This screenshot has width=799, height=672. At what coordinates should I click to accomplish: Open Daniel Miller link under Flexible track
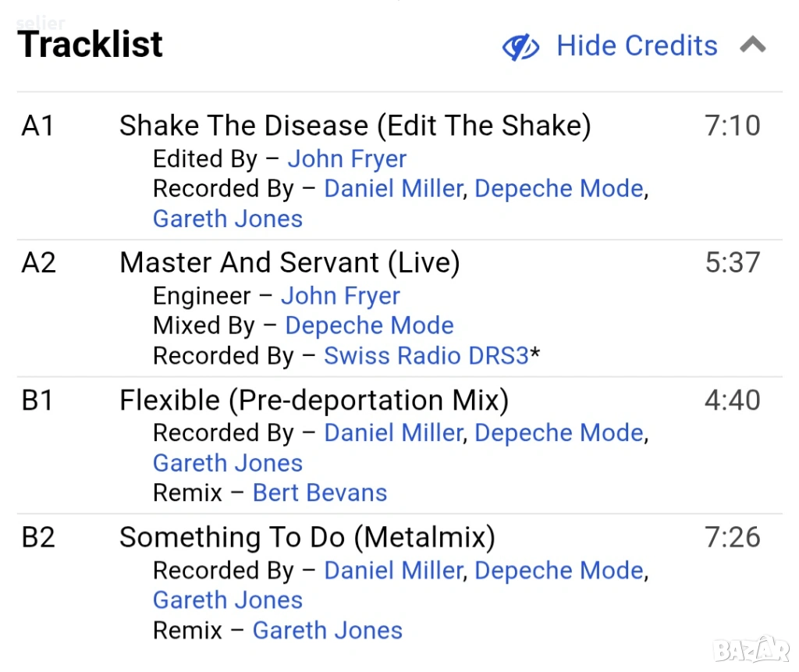[x=393, y=433]
